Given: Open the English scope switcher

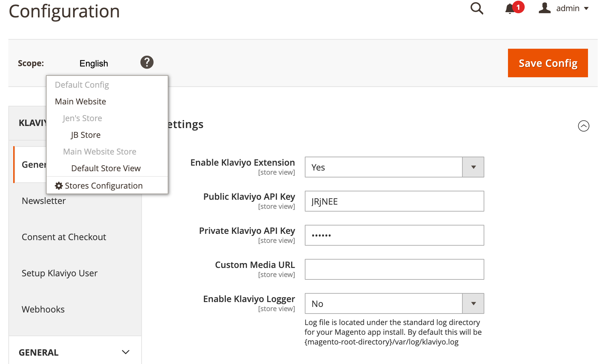Looking at the screenshot, I should click(94, 63).
